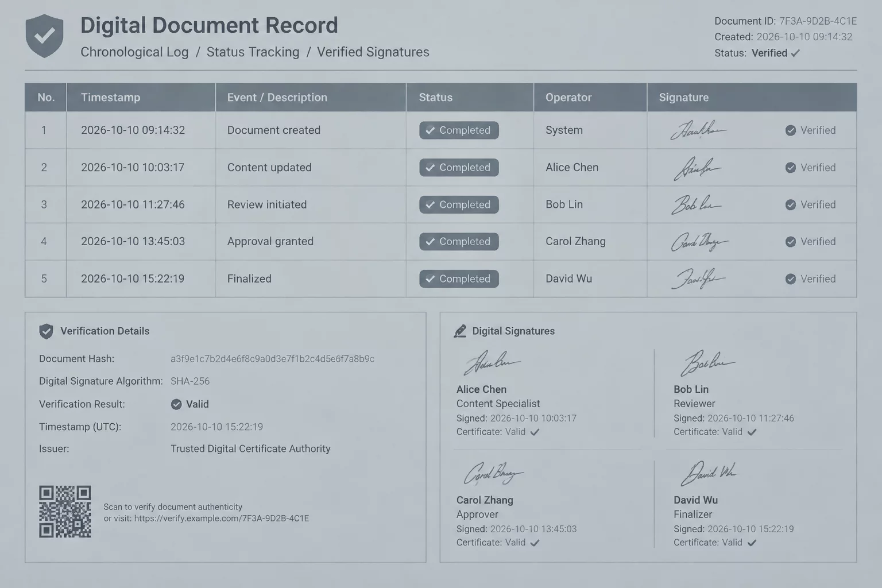This screenshot has height=588, width=882.
Task: Click the Trusted Digital Certificate Authority issuer text
Action: [250, 449]
